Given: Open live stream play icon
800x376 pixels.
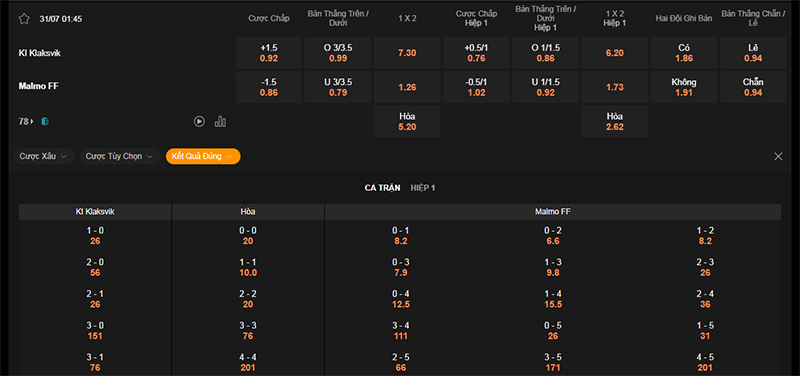Looking at the screenshot, I should 199,121.
